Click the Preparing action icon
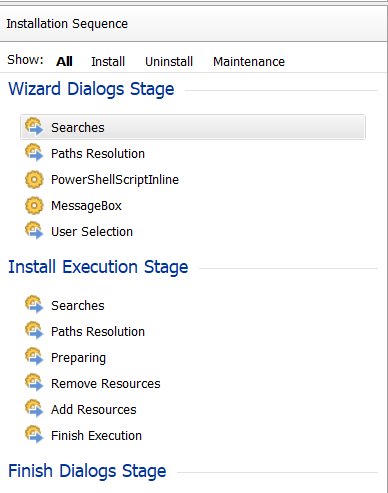This screenshot has width=388, height=493. point(34,357)
